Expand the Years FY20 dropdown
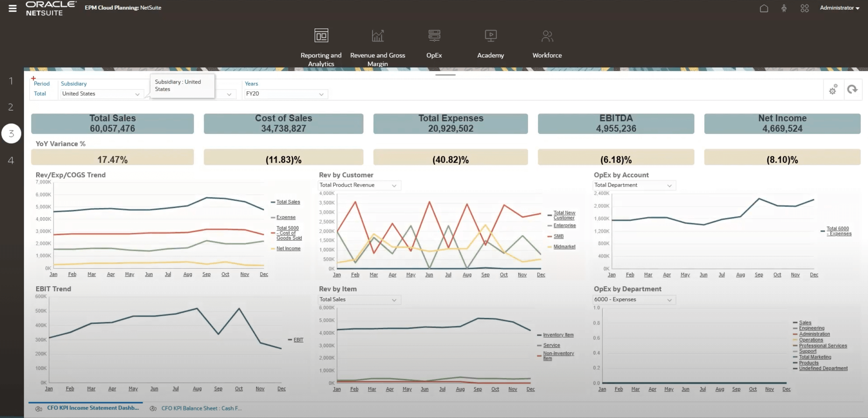 [x=321, y=94]
